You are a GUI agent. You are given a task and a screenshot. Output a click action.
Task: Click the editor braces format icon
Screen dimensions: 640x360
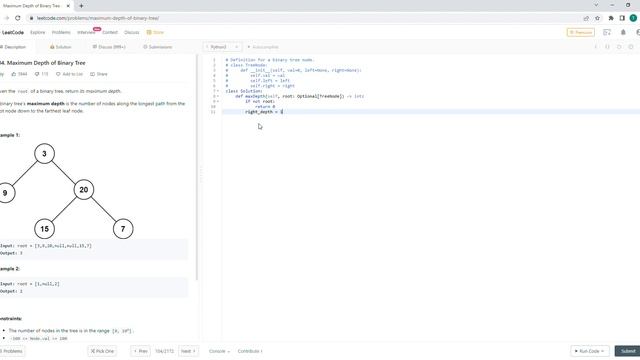(607, 47)
